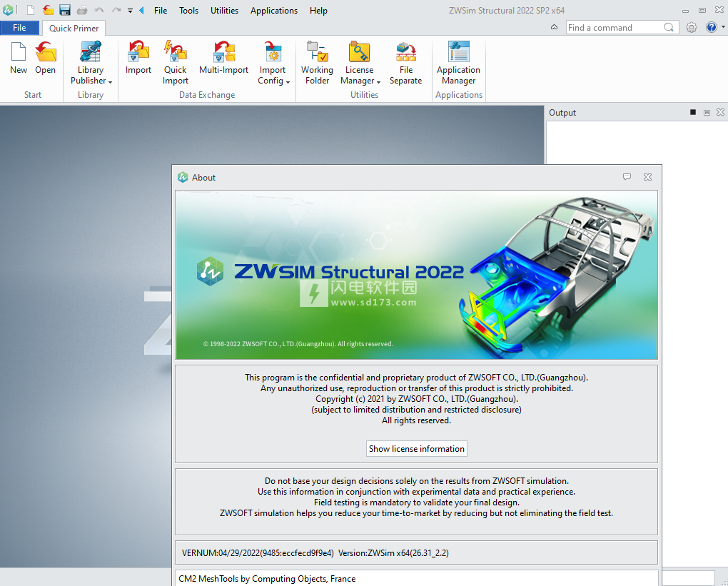Click the blue left arrow next to File menu

coord(141,10)
